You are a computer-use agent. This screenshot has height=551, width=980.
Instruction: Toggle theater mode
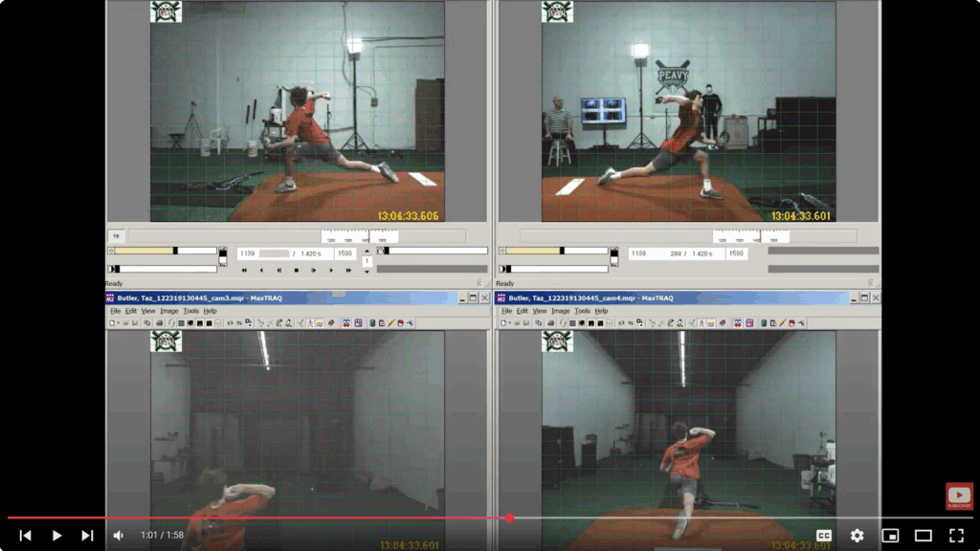tap(923, 536)
